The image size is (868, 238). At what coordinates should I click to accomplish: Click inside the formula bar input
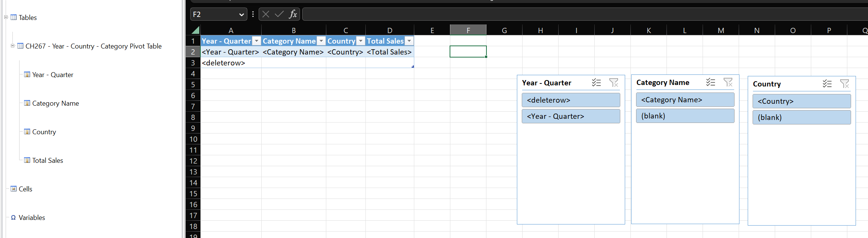585,14
